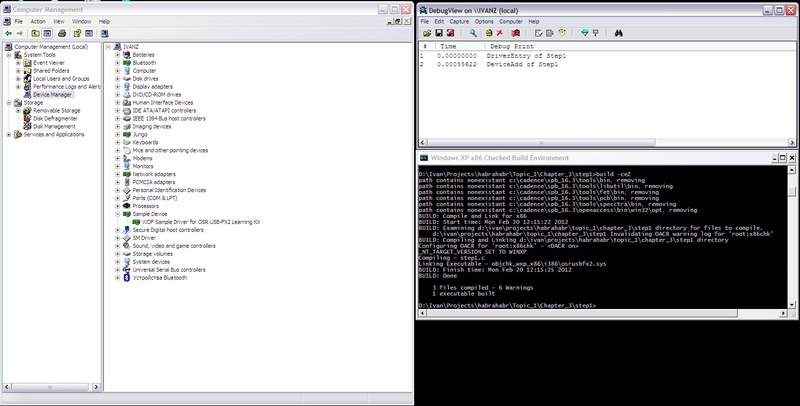Image resolution: width=800 pixels, height=406 pixels.
Task: Click the DebugView title bar icon
Action: click(x=423, y=10)
